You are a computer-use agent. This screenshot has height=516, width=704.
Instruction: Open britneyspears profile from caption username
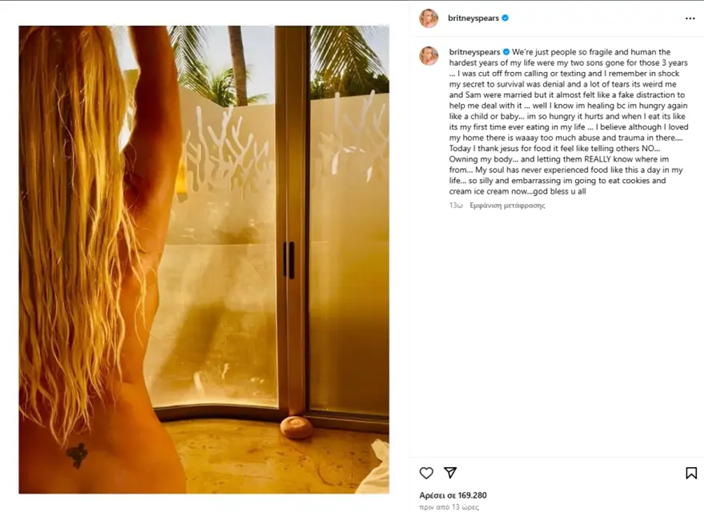pyautogui.click(x=475, y=52)
